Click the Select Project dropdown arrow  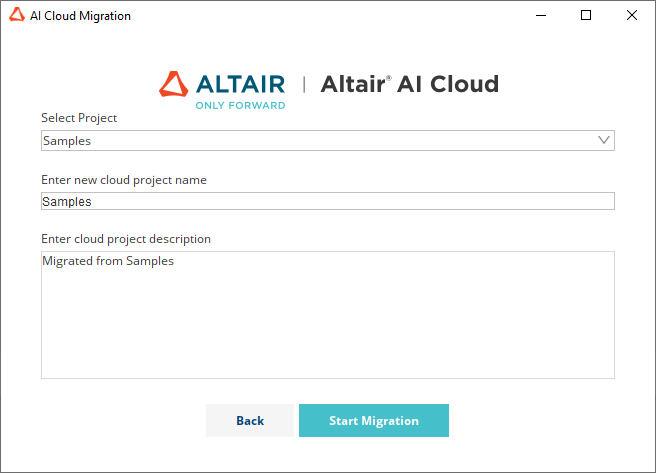(x=604, y=140)
